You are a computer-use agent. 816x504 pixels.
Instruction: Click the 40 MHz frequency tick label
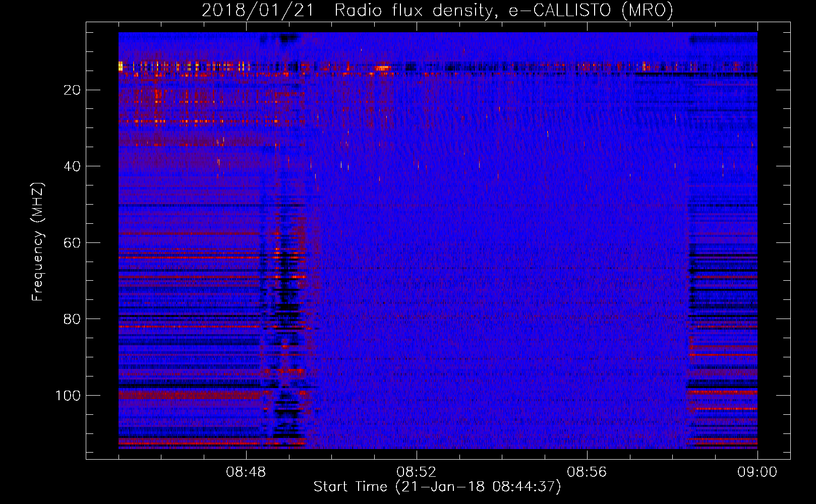tap(73, 166)
